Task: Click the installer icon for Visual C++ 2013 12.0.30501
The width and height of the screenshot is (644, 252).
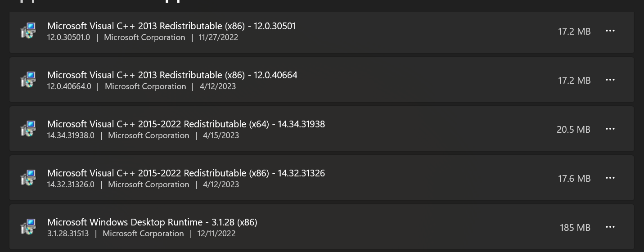Action: (28, 31)
